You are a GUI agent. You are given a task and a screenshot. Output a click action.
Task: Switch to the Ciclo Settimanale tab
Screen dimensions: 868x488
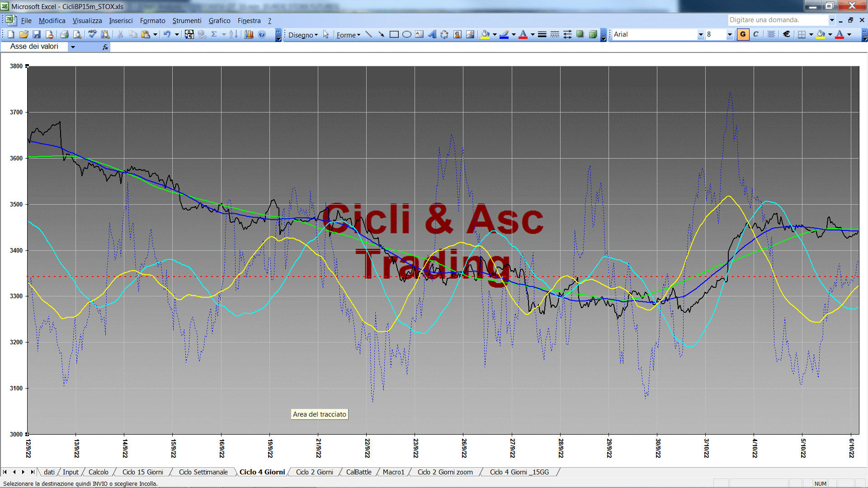[203, 472]
